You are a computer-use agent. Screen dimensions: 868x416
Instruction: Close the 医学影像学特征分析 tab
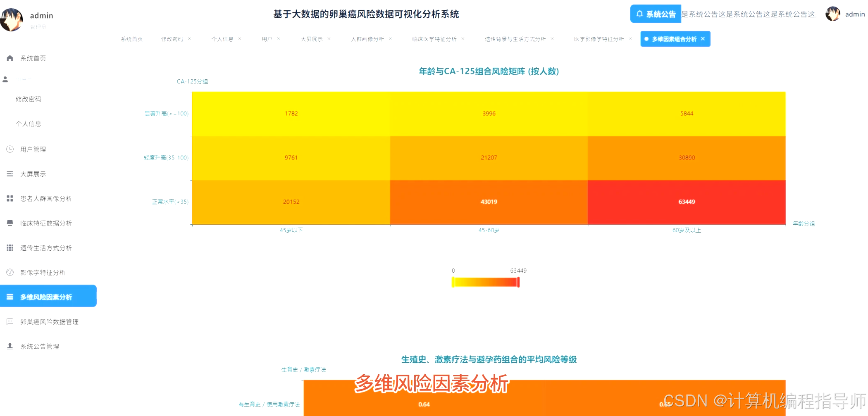pos(630,39)
